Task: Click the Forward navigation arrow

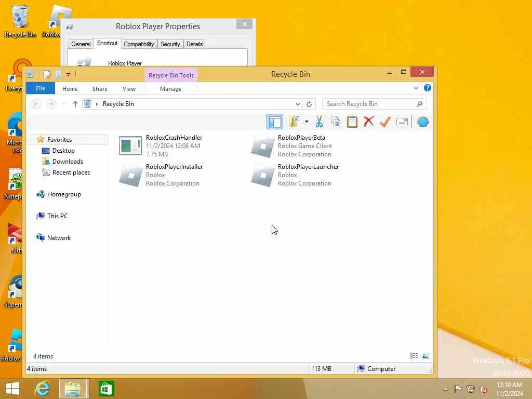Action: click(51, 104)
